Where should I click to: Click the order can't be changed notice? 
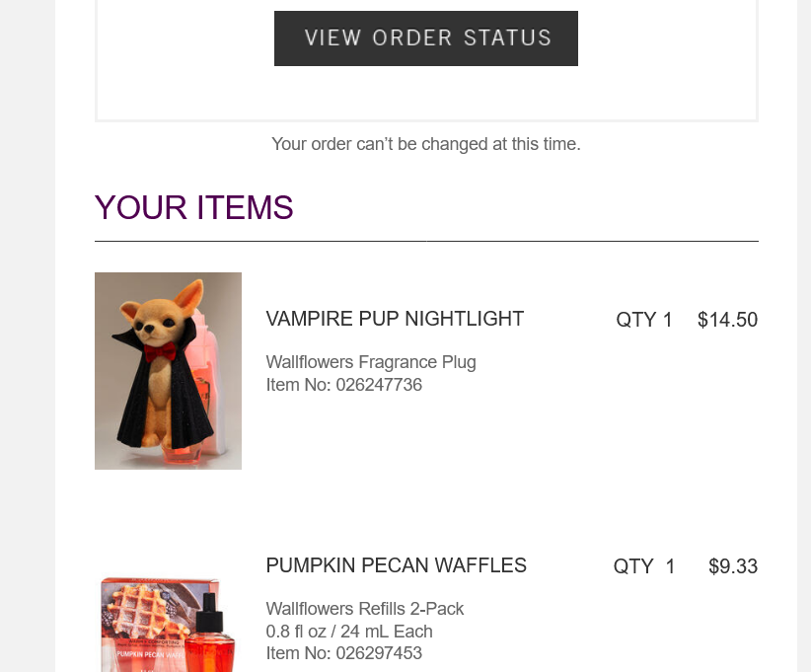coord(426,144)
